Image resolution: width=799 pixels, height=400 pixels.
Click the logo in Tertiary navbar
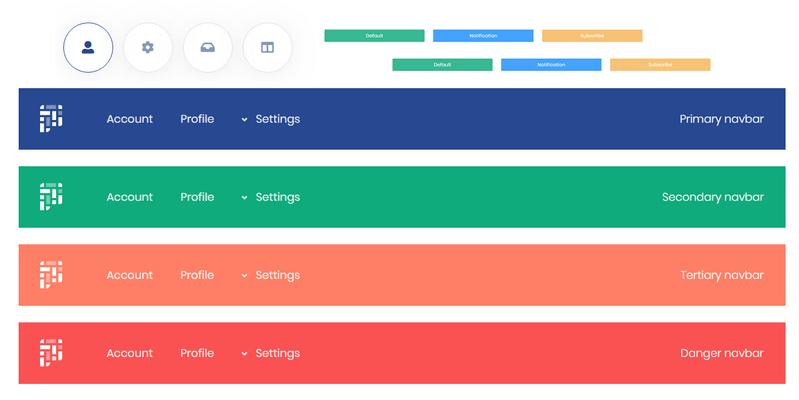[x=51, y=274]
